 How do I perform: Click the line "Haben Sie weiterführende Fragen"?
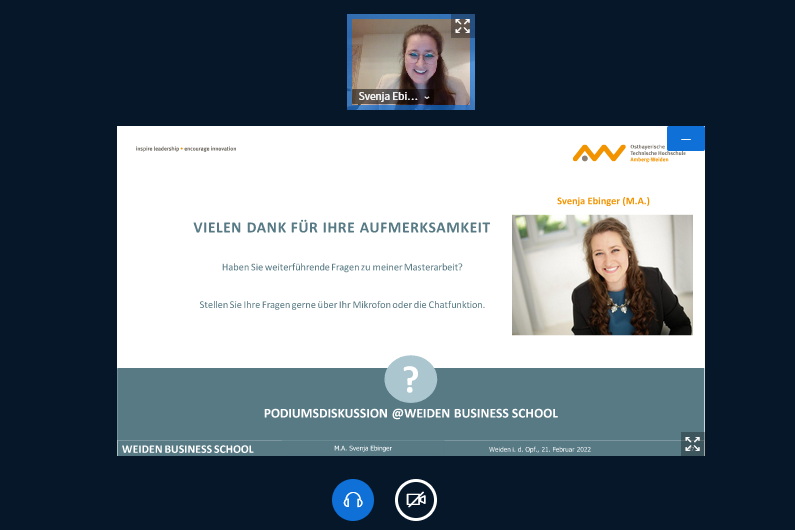pos(342,267)
